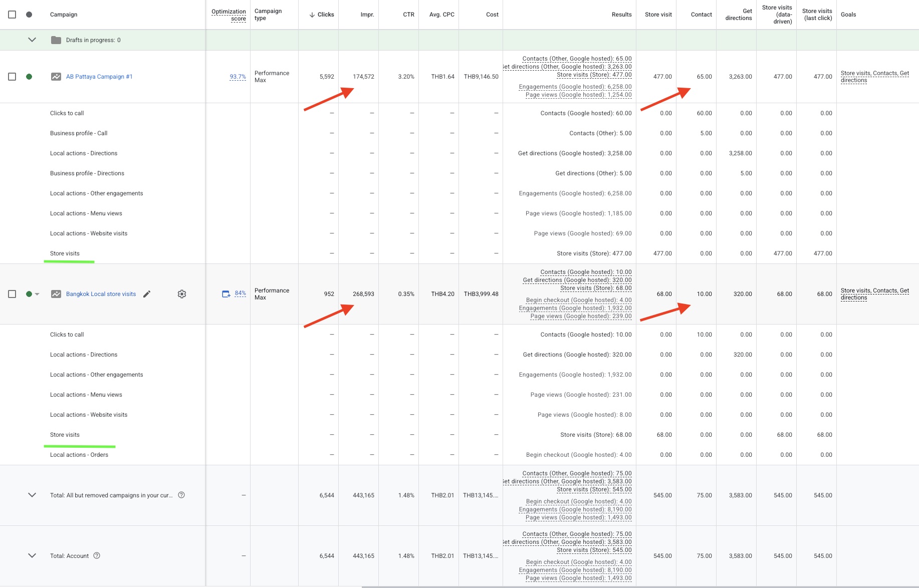The image size is (919, 588).
Task: Click AB Pattaya result Contacts (Other, Google hosted): 65.00
Action: point(577,59)
